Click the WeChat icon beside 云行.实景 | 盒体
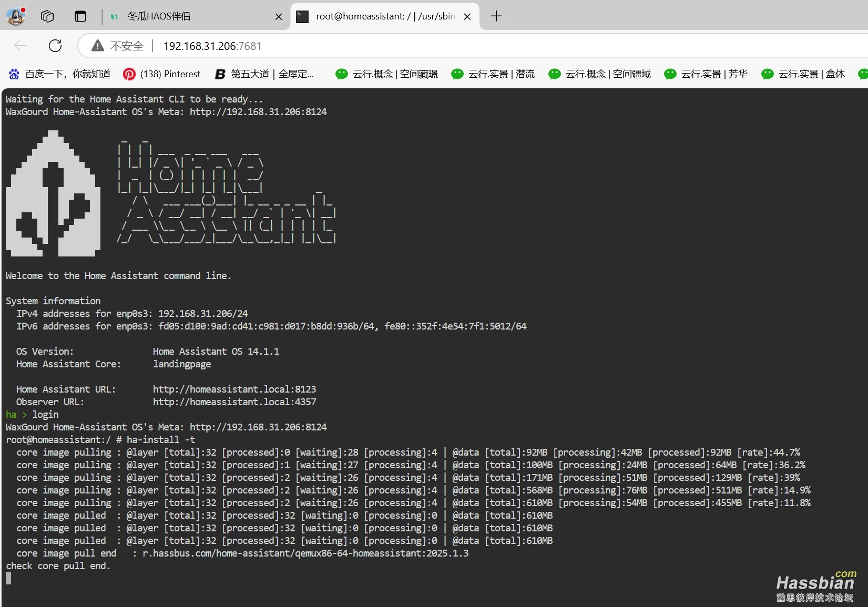Viewport: 868px width, 607px height. pos(768,74)
